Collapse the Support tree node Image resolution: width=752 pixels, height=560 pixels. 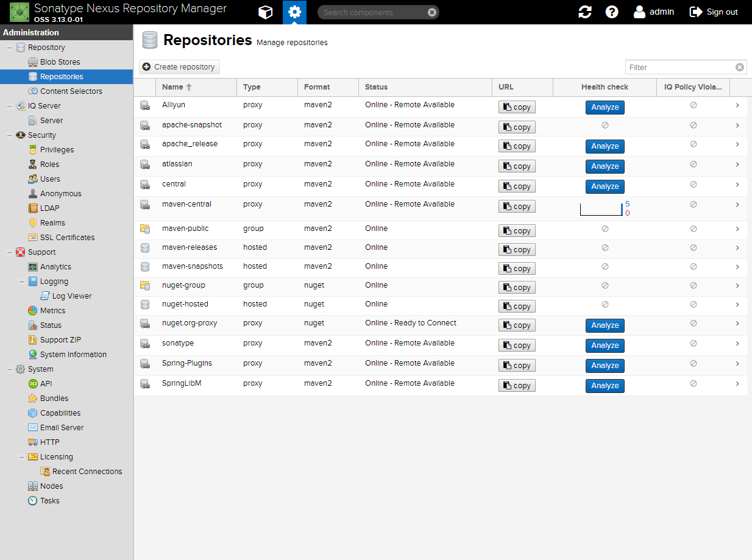click(9, 252)
